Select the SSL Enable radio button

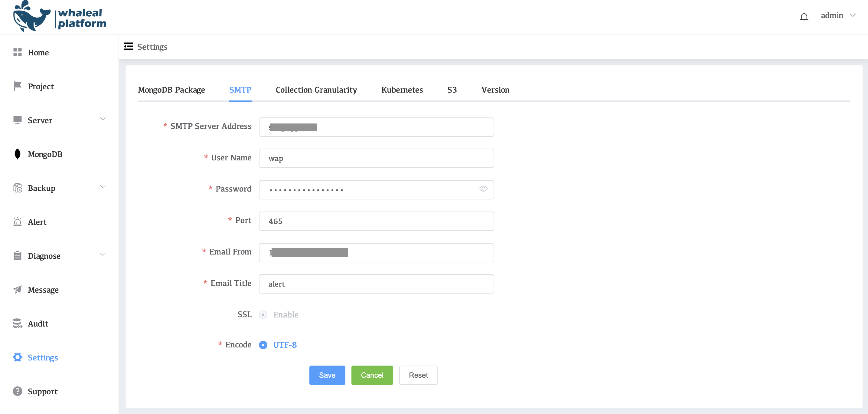point(263,314)
